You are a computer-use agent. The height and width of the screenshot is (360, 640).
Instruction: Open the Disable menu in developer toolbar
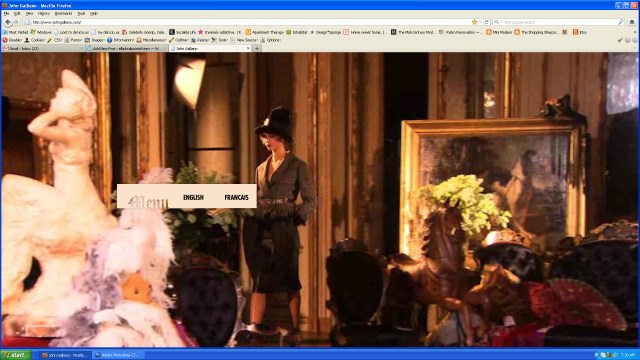click(x=12, y=40)
